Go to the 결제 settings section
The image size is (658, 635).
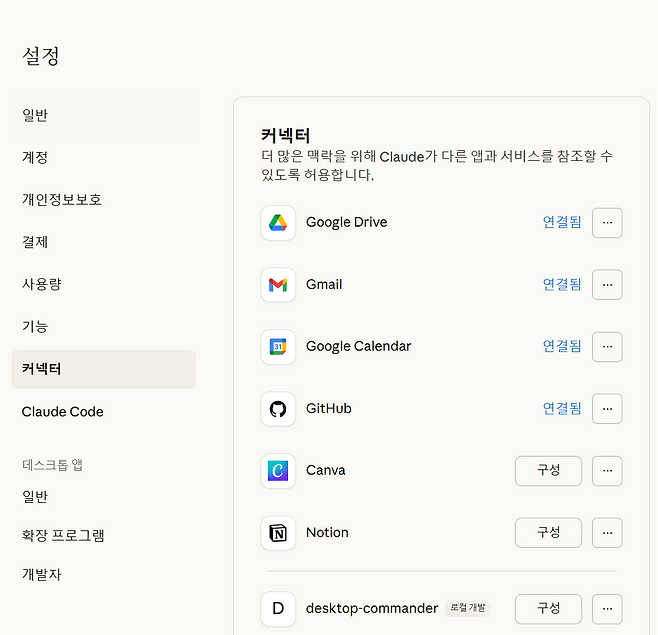click(x=103, y=242)
